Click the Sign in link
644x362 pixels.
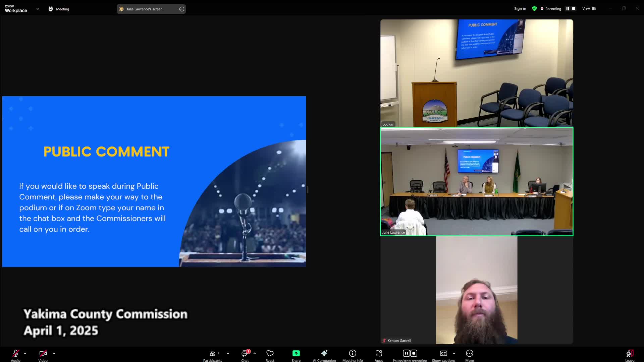520,9
